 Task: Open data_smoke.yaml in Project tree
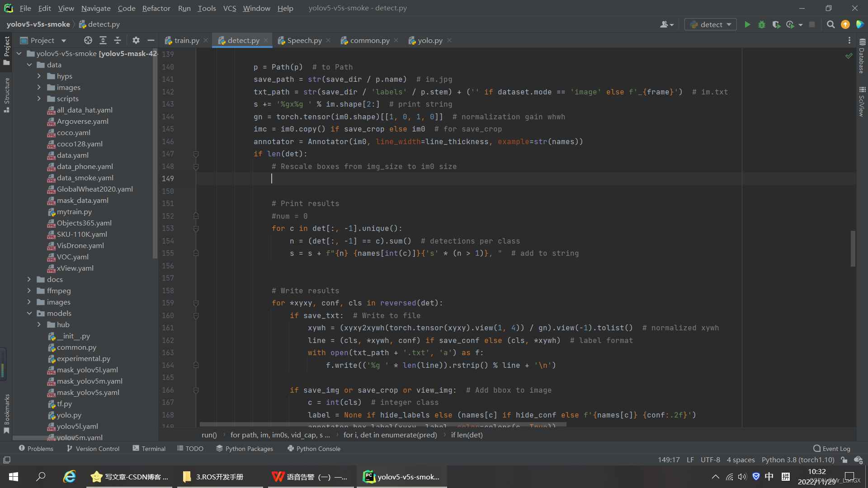click(85, 178)
